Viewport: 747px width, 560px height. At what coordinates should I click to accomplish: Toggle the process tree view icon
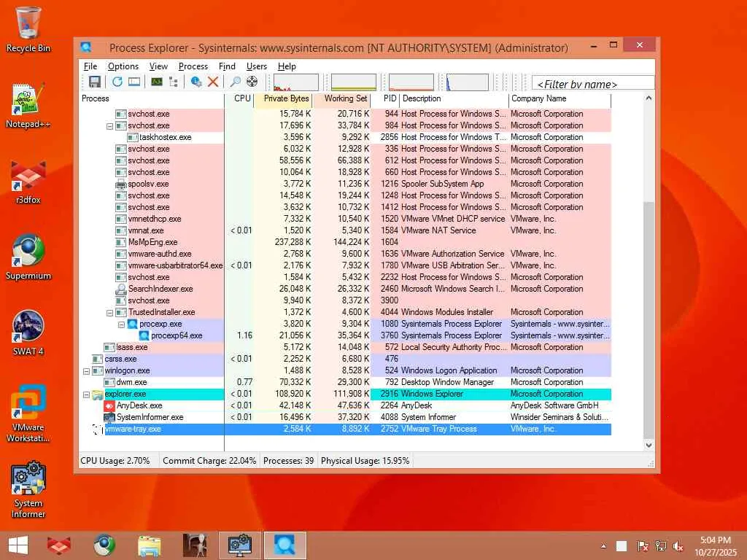pyautogui.click(x=174, y=82)
